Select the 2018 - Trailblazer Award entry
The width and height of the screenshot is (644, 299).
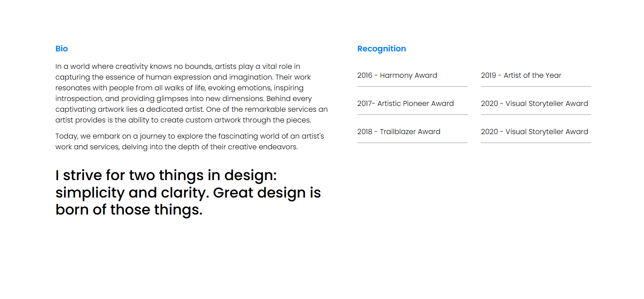point(398,132)
